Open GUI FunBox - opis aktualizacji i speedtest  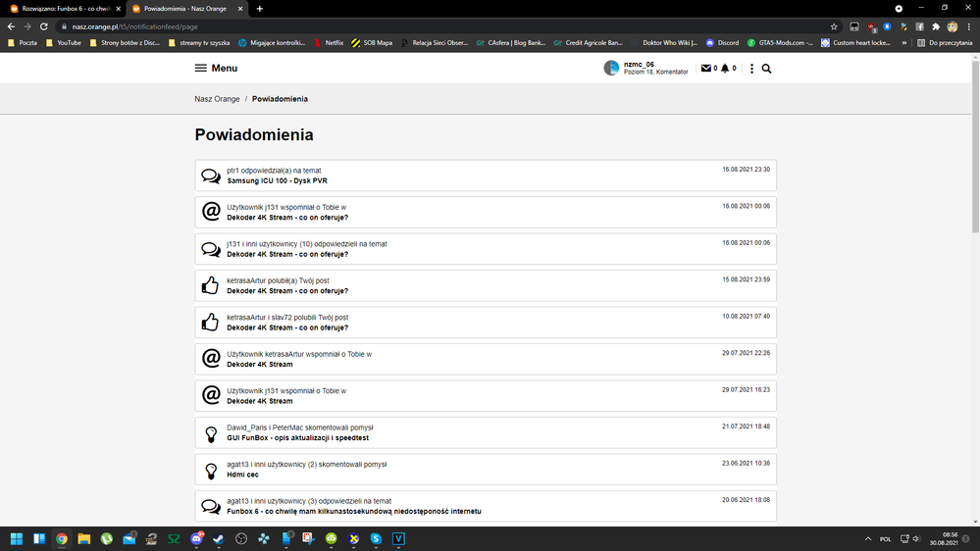pos(297,438)
